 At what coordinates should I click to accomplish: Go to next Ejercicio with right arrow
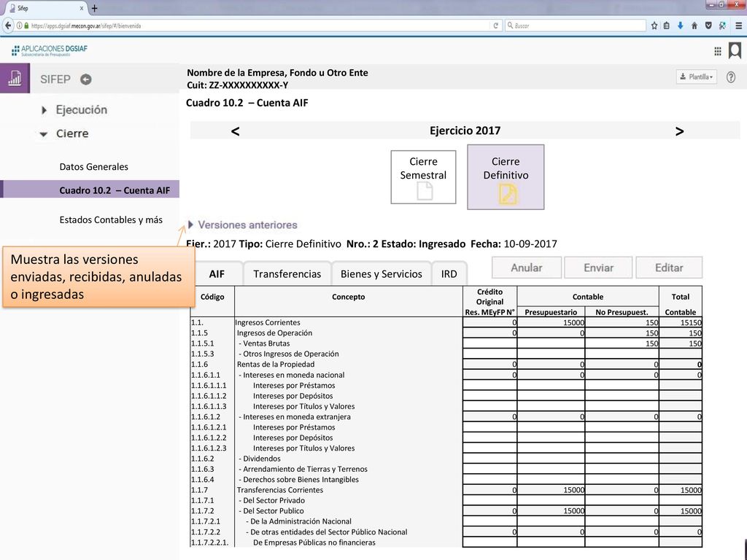679,131
